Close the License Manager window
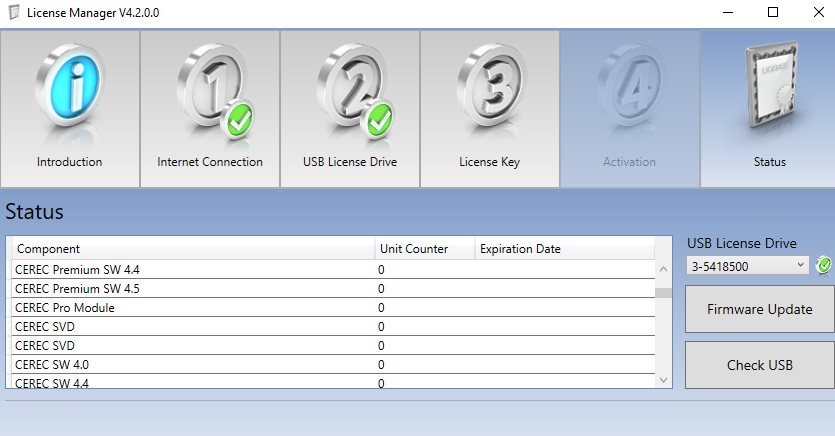 point(819,12)
